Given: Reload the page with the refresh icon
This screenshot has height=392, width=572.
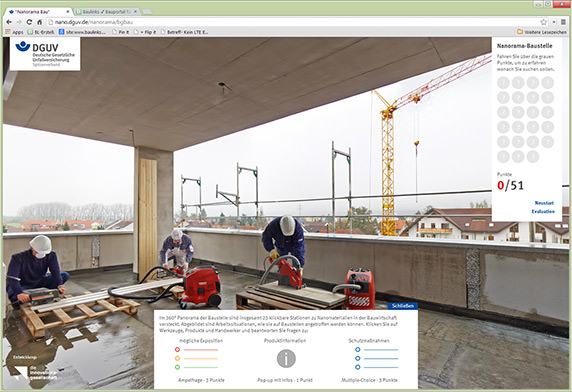Looking at the screenshot, I should (x=29, y=22).
